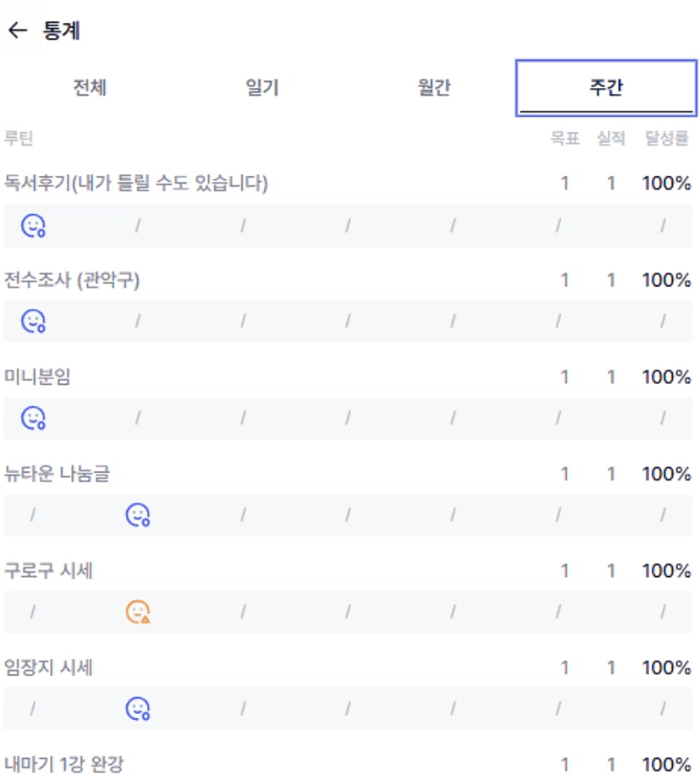Click blue smiley icon under 뉴타운 나눔글
This screenshot has height=780, width=700.
pyautogui.click(x=138, y=514)
